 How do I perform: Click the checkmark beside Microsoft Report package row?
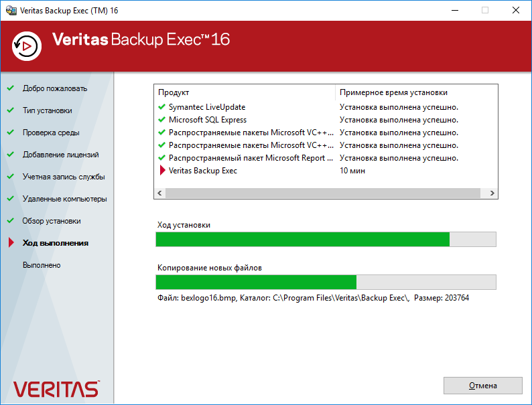pyautogui.click(x=162, y=158)
